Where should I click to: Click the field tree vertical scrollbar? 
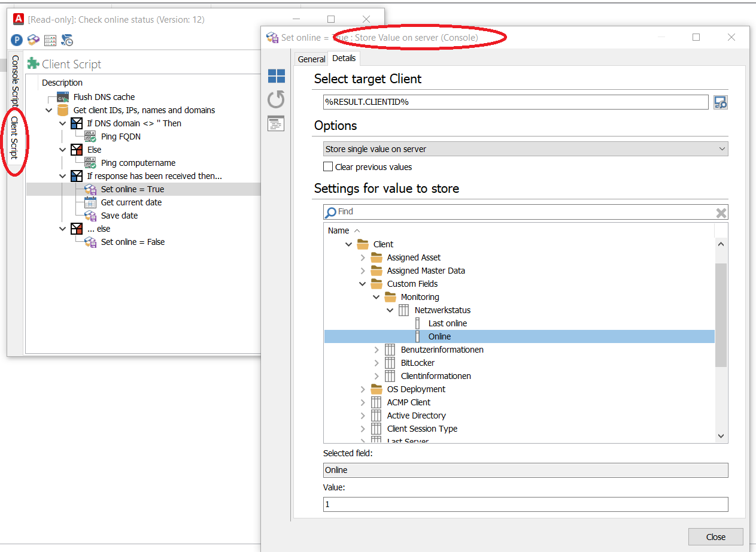click(x=721, y=315)
